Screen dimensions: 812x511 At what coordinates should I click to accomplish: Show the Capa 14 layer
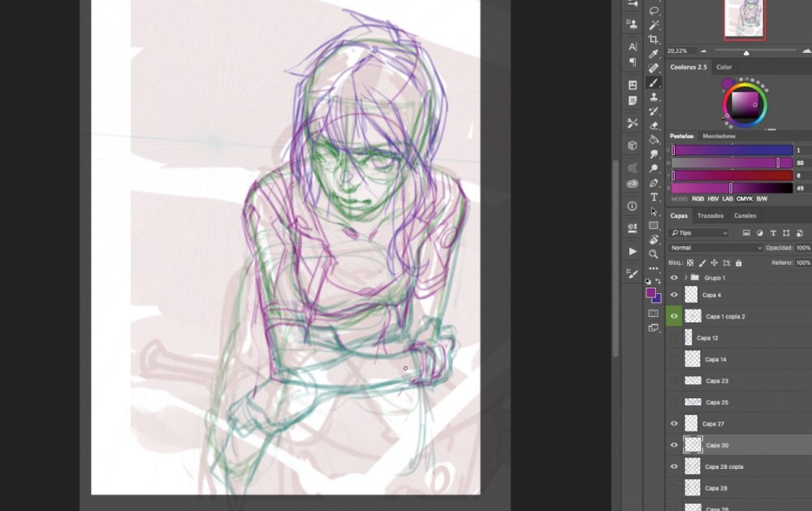(x=674, y=359)
